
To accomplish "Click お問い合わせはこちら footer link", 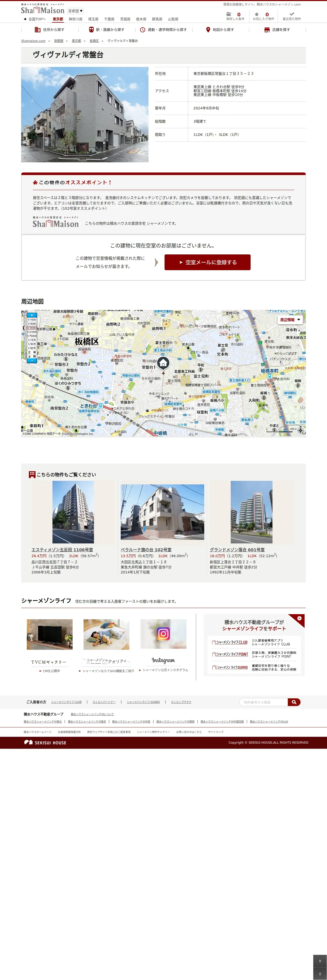I will (x=189, y=732).
